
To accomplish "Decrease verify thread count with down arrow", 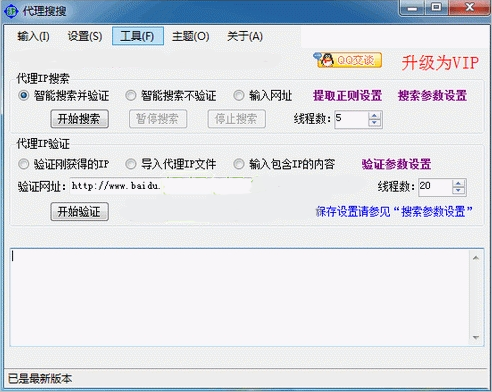I will tap(459, 191).
